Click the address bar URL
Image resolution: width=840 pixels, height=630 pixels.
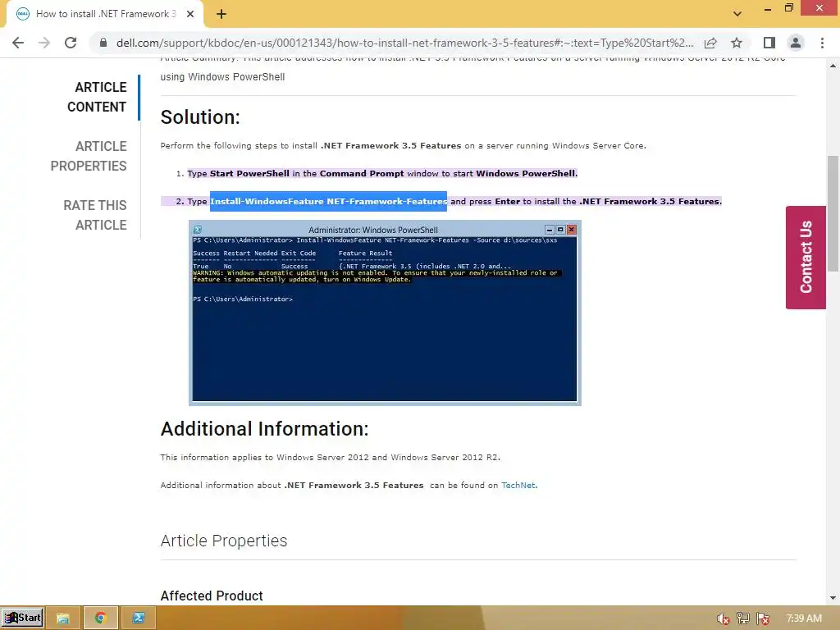(x=404, y=43)
